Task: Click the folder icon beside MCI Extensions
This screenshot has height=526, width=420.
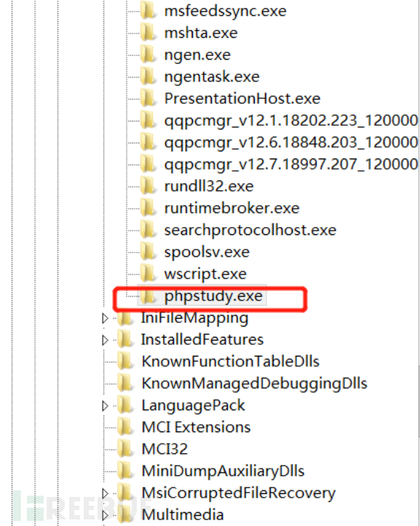Action: (x=125, y=427)
